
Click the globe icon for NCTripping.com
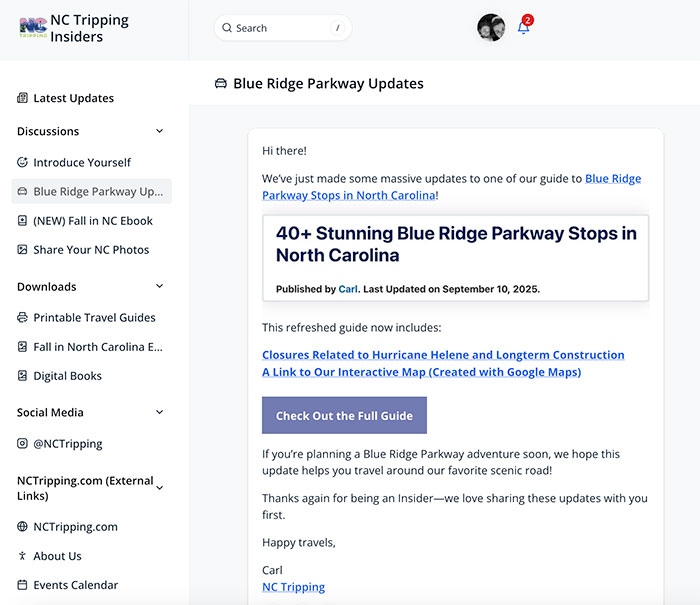click(22, 526)
